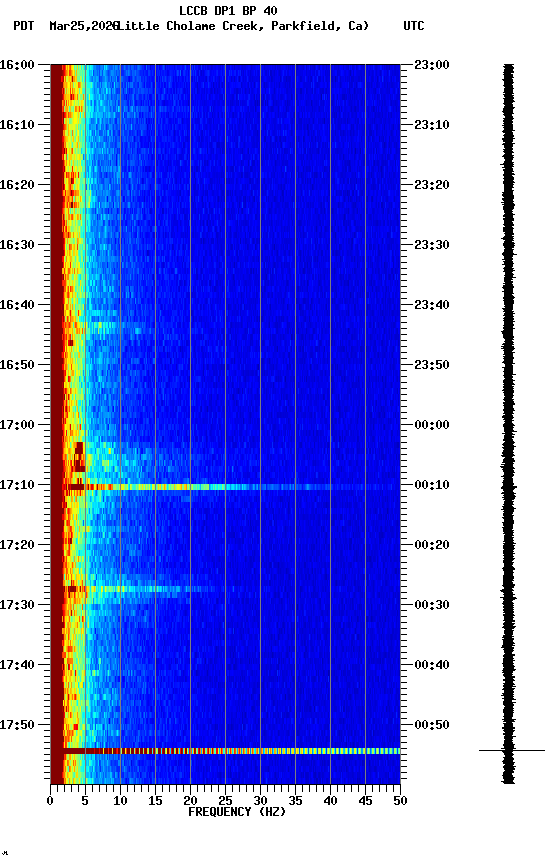Click the 17:00 PDT time label

17,425
